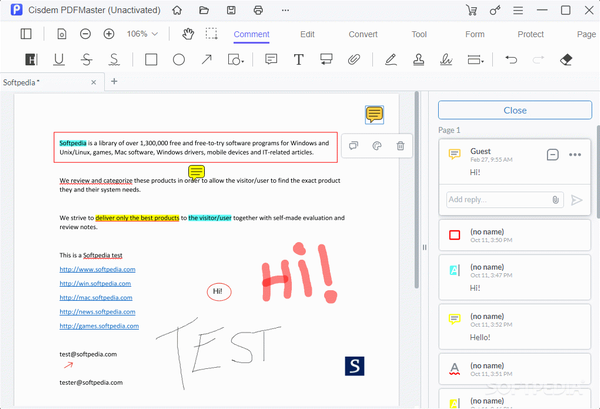Select the marquee selection tool
The image size is (600, 409).
coord(211,34)
